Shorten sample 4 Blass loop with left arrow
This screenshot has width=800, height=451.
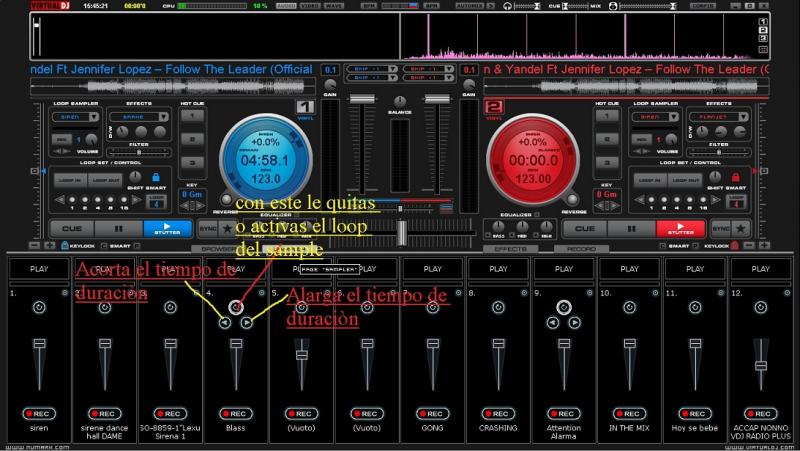coord(225,322)
